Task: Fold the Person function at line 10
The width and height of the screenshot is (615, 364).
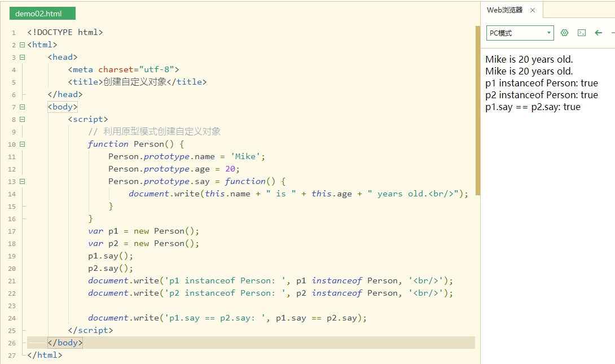Action: pyautogui.click(x=23, y=144)
